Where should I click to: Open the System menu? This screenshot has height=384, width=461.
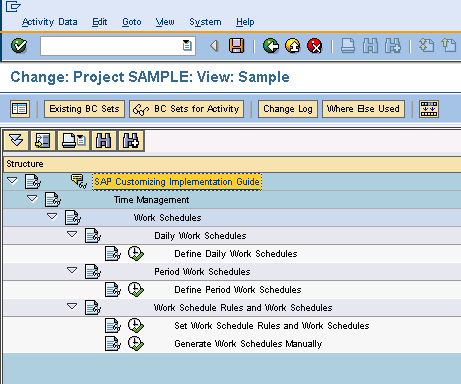pos(205,22)
